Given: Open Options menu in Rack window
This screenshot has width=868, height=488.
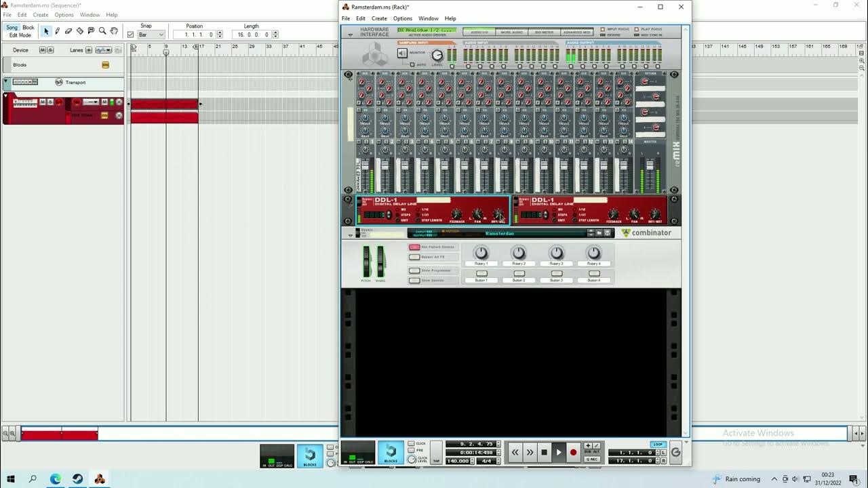Looking at the screenshot, I should coord(403,18).
